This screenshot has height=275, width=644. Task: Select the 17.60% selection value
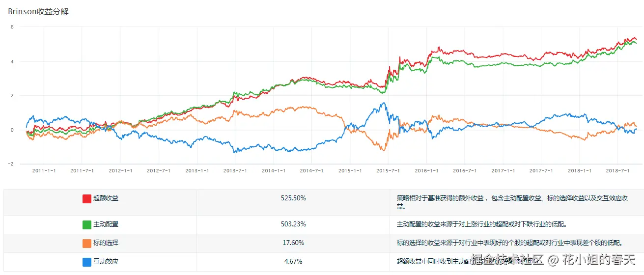point(293,243)
